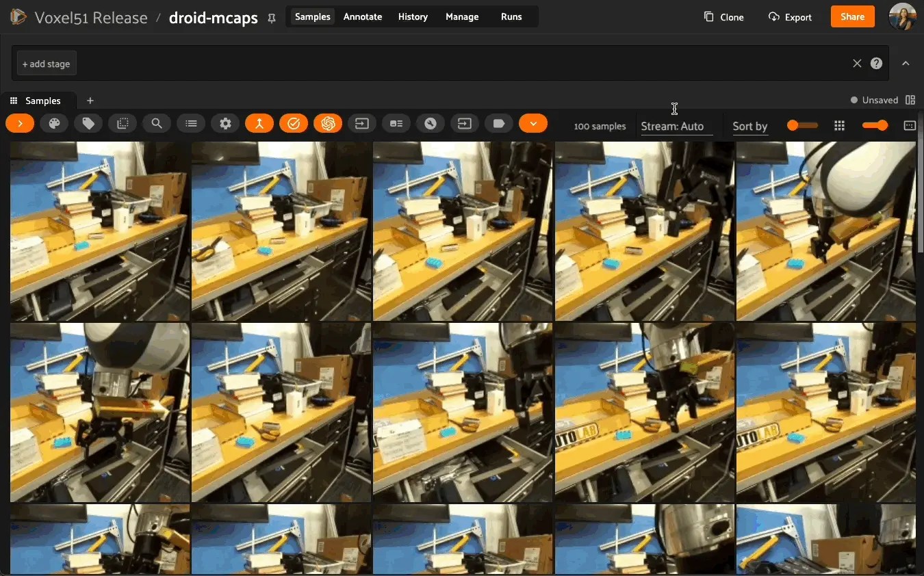
Task: Click the 100 samples count text
Action: (x=600, y=126)
